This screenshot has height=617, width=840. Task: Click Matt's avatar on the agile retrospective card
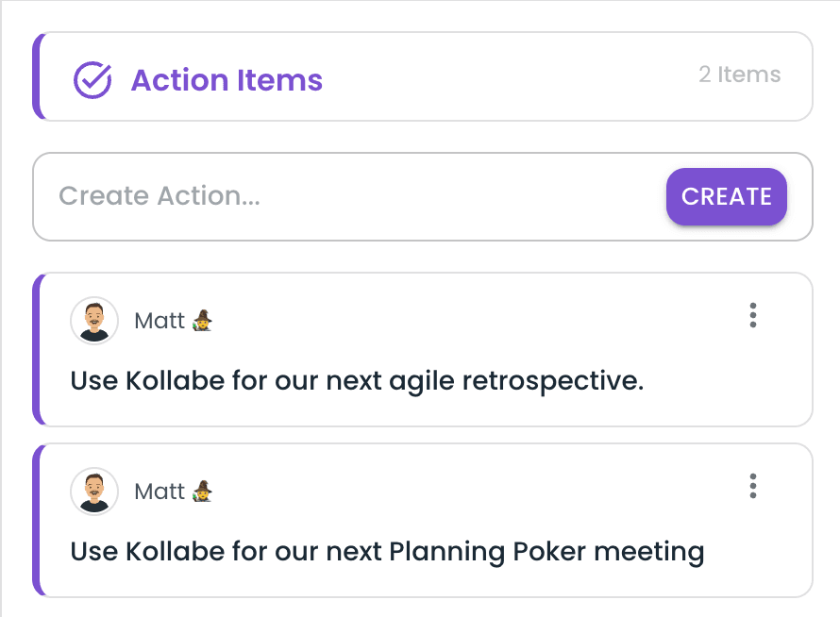(x=94, y=321)
